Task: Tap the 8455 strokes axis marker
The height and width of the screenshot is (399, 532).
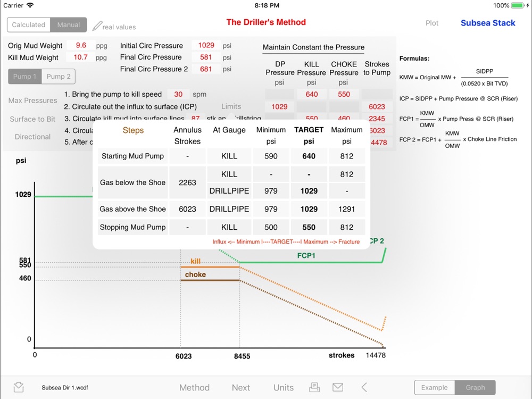Action: (242, 356)
